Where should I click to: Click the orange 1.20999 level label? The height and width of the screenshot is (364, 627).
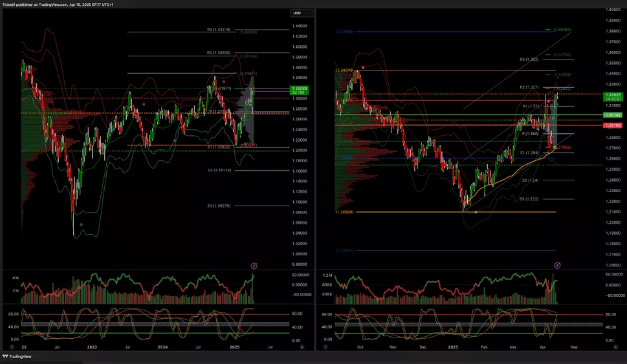point(344,212)
